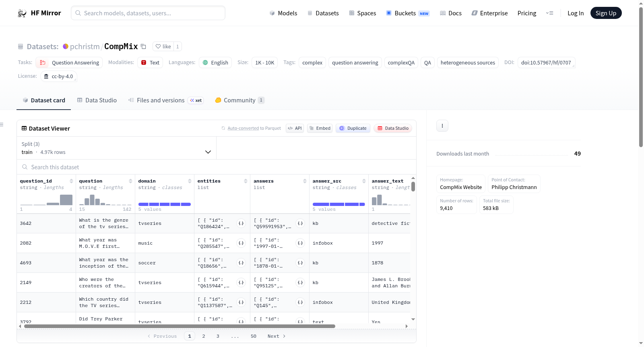644x347 pixels.
Task: Click the DOI doi:10.57967/hf/0707 tag
Action: tap(546, 62)
